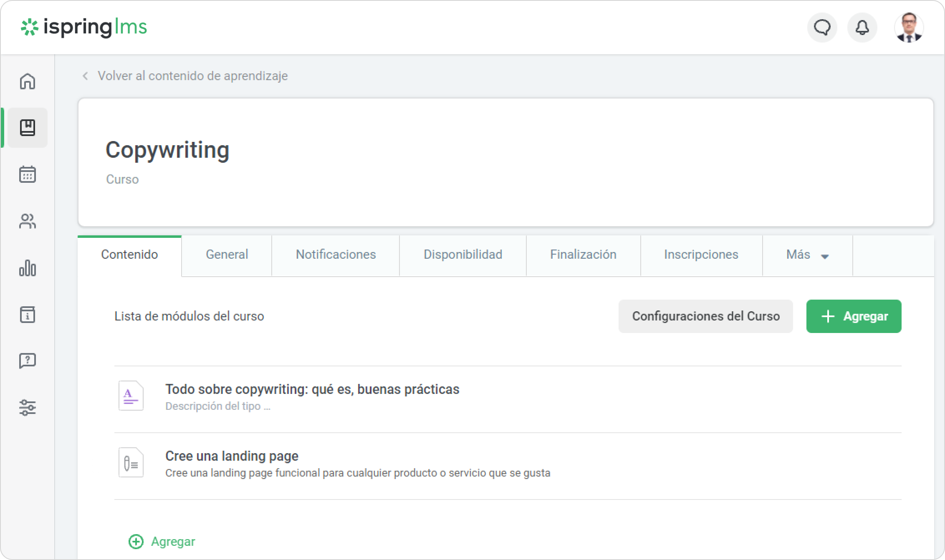Image resolution: width=945 pixels, height=560 pixels.
Task: Open the chat messages icon
Action: click(x=822, y=28)
